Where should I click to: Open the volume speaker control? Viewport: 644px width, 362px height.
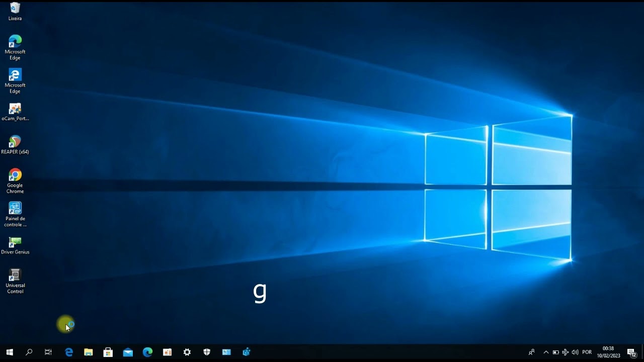coord(575,352)
